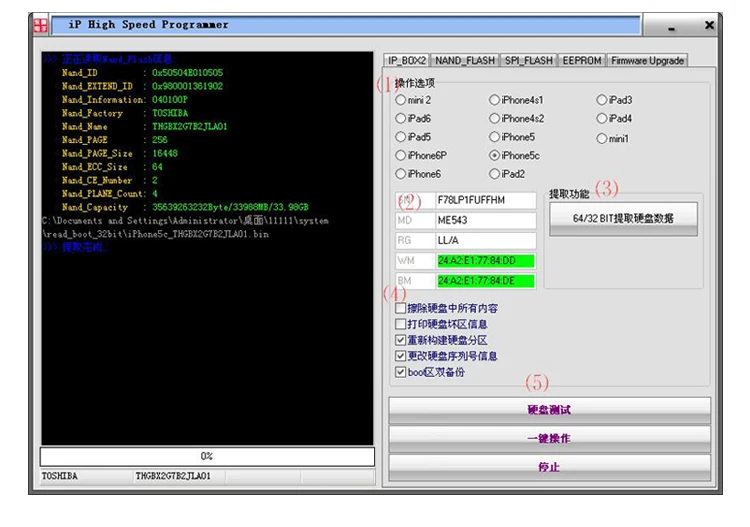
Task: Disable the boot区双备份 checkbox
Action: 400,372
